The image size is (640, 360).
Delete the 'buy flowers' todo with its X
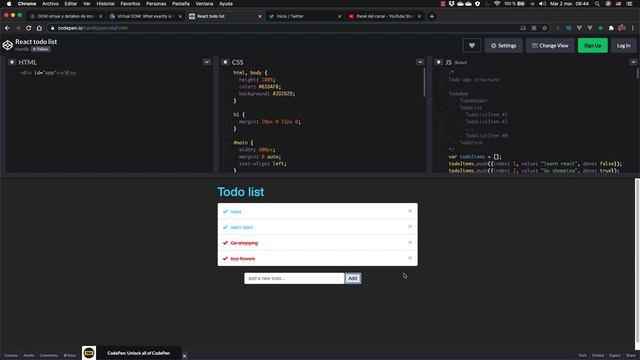(x=410, y=258)
